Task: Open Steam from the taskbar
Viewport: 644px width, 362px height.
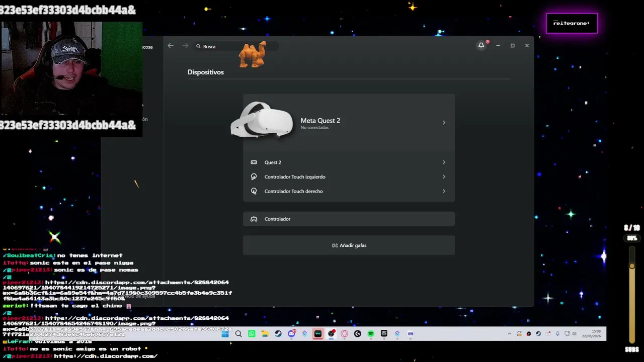Action: coord(278,333)
